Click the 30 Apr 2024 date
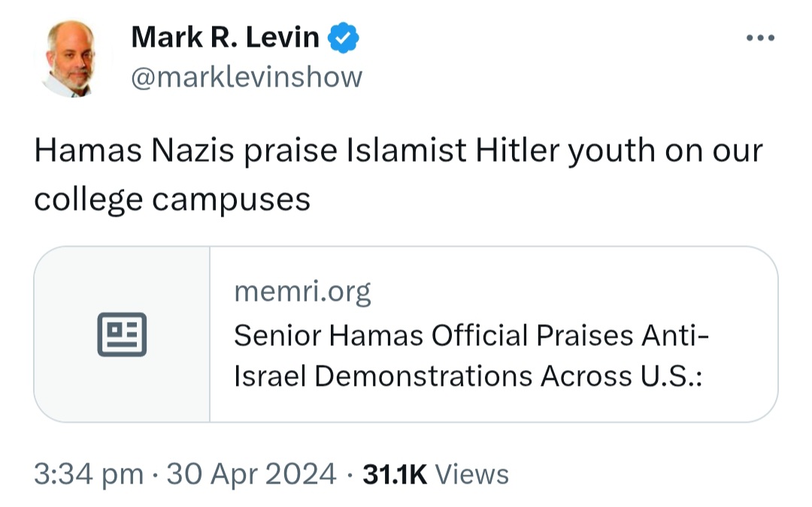 251,475
